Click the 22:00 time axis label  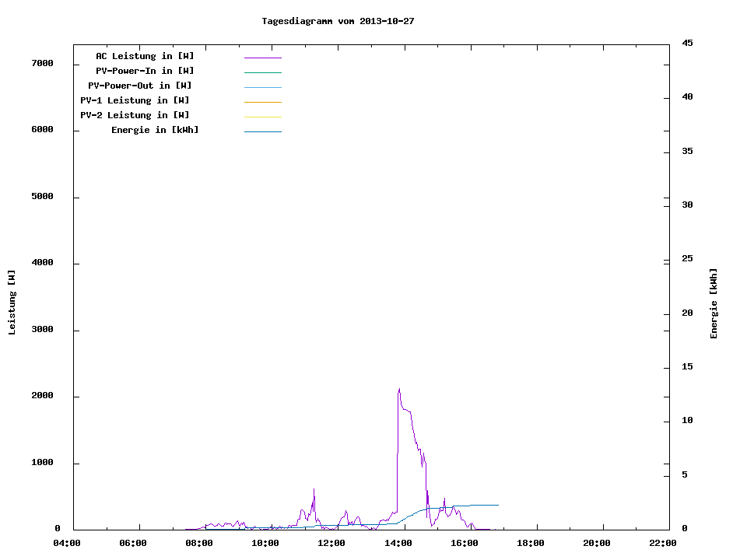click(x=663, y=543)
